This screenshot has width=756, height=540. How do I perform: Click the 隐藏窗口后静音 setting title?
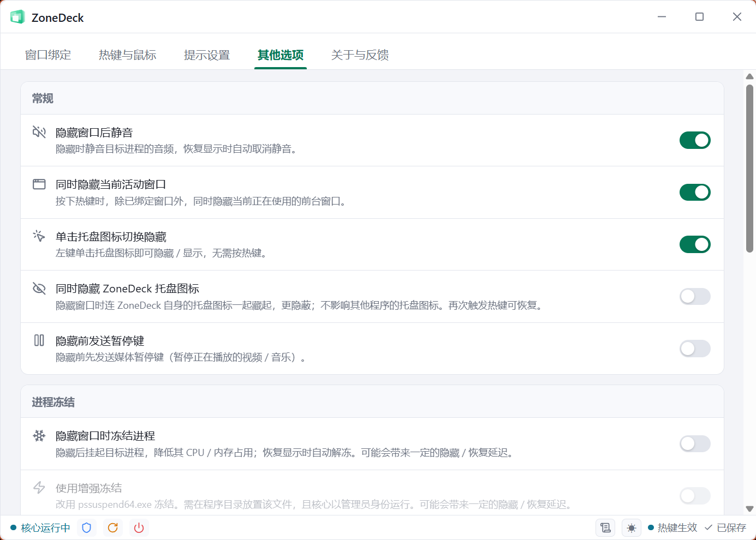(x=94, y=133)
